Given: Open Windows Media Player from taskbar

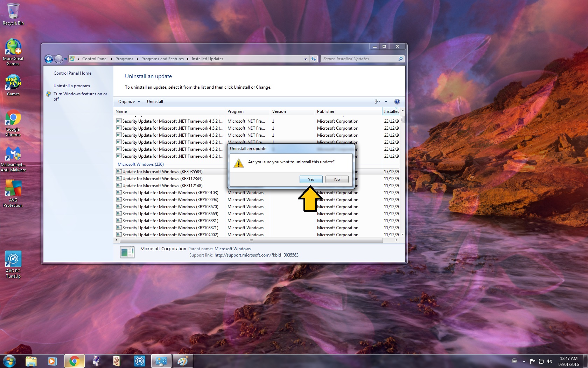Looking at the screenshot, I should pyautogui.click(x=52, y=361).
